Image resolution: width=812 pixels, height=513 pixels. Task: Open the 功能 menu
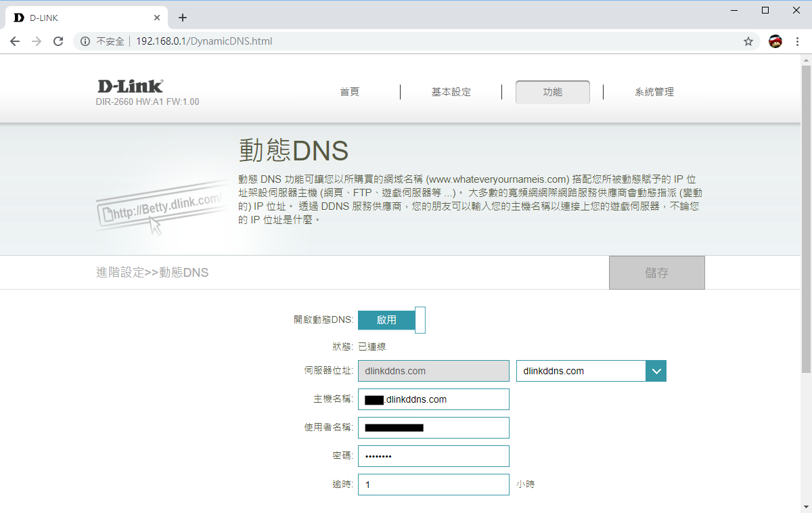553,92
